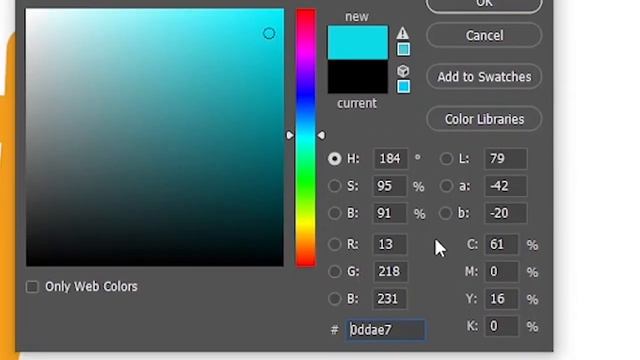Image resolution: width=640 pixels, height=360 pixels.
Task: Click the K black field showing 0
Action: tap(502, 326)
